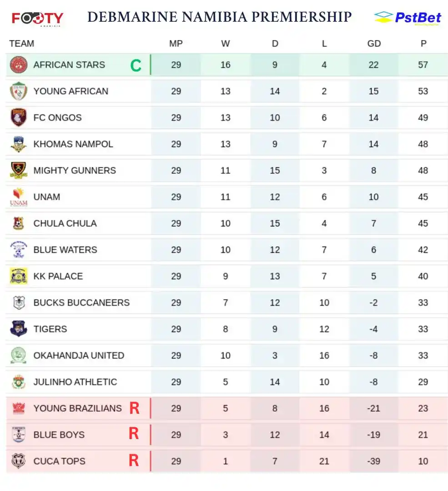Open the Okahandja United team name
Image resolution: width=448 pixels, height=491 pixels.
79,356
